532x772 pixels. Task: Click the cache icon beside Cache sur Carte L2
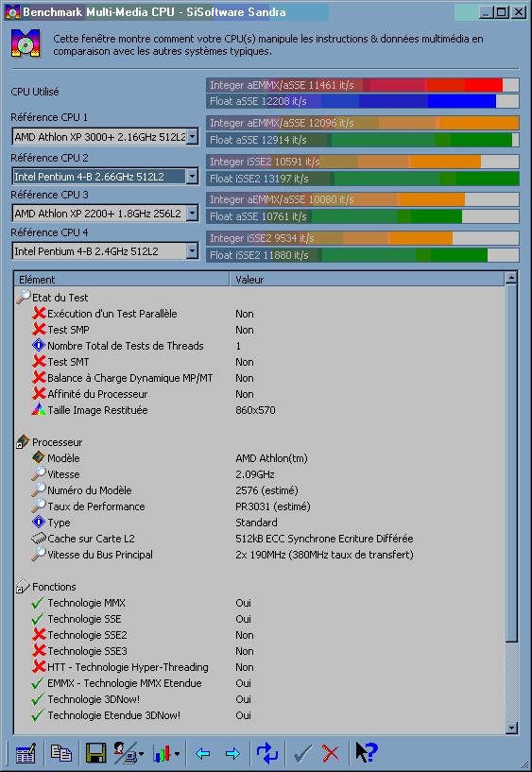point(39,539)
